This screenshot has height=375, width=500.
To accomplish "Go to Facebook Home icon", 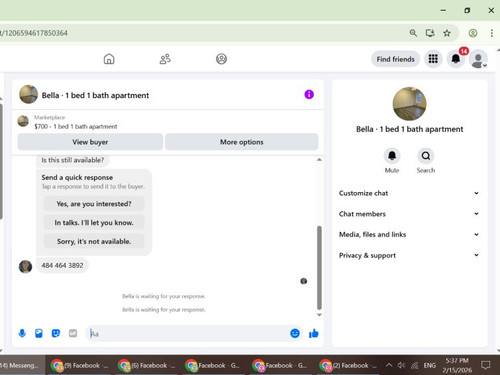I will [109, 59].
